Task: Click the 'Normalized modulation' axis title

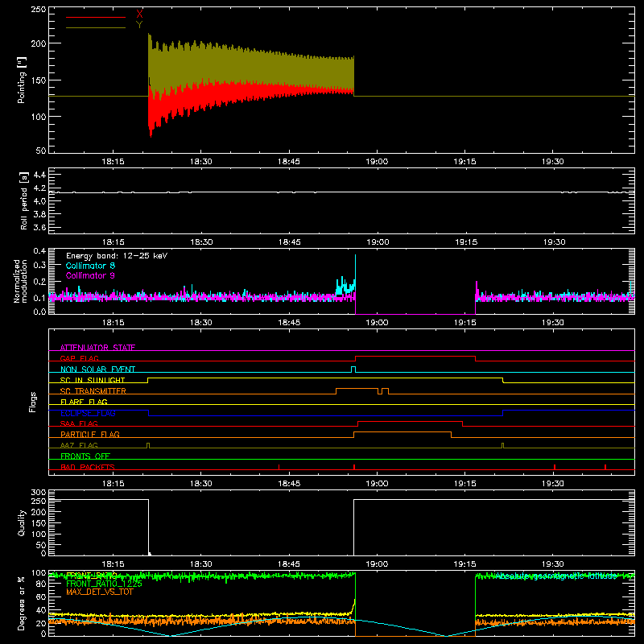Action: click(20, 281)
